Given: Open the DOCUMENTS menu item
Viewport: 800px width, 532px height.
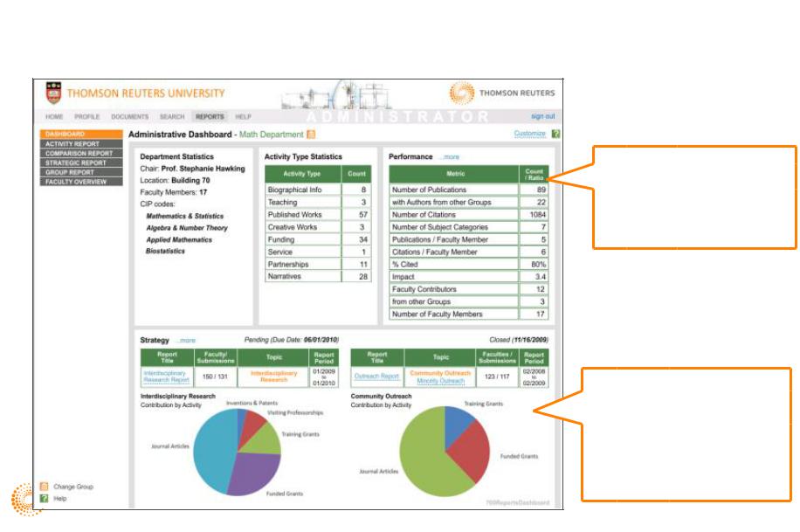Looking at the screenshot, I should click(x=130, y=117).
